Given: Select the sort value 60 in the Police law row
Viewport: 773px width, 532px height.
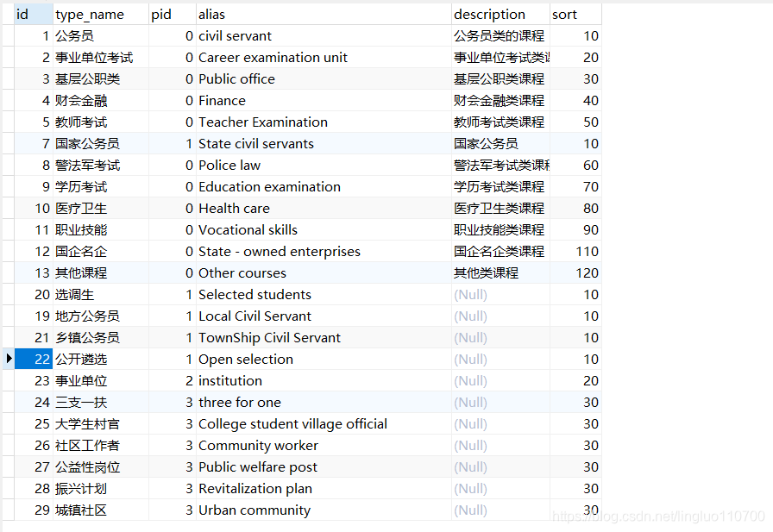Looking at the screenshot, I should tap(575, 165).
